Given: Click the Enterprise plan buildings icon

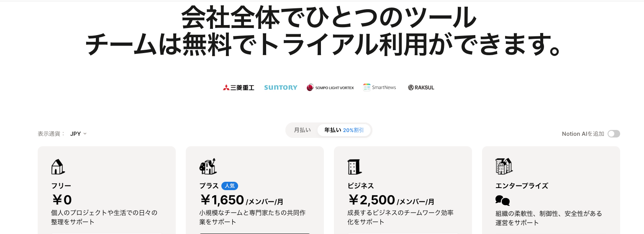Looking at the screenshot, I should (x=504, y=166).
